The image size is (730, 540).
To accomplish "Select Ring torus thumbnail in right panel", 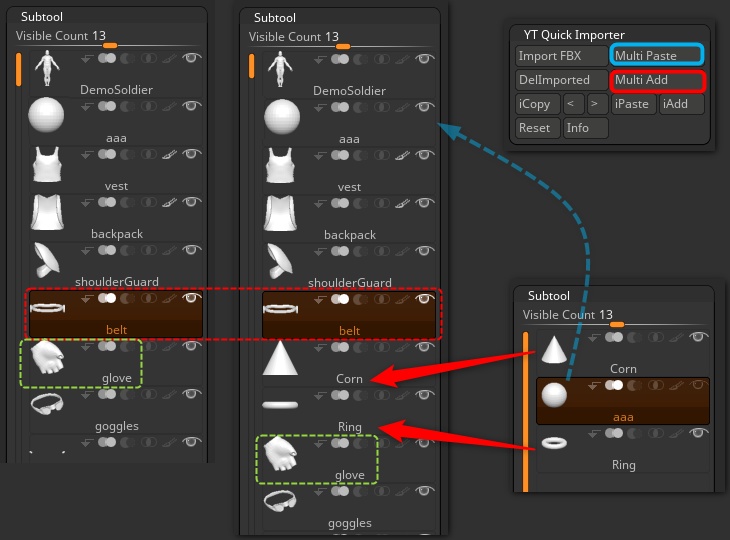I will pyautogui.click(x=554, y=443).
